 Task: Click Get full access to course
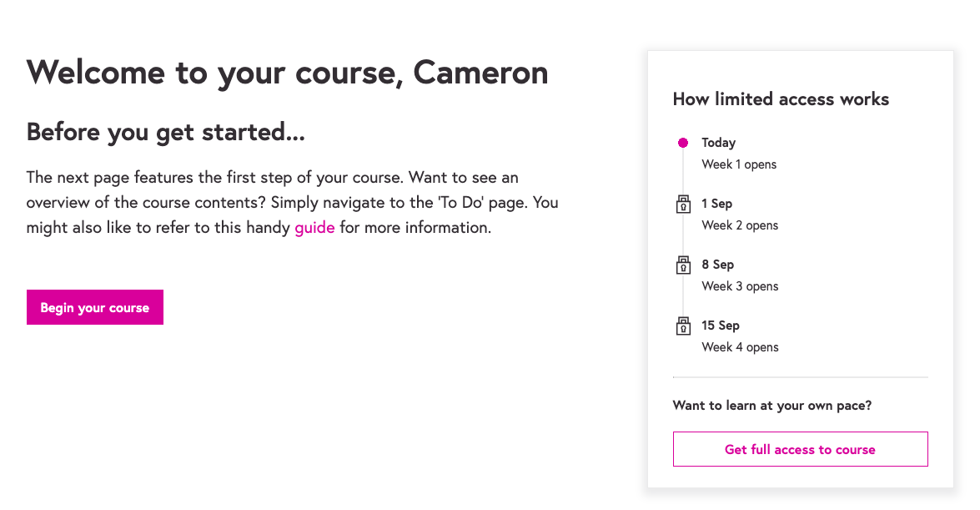(800, 449)
